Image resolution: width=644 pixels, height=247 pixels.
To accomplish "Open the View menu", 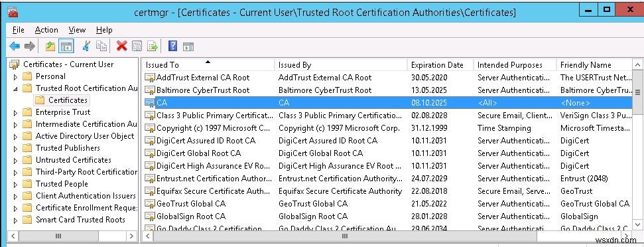I will point(77,30).
